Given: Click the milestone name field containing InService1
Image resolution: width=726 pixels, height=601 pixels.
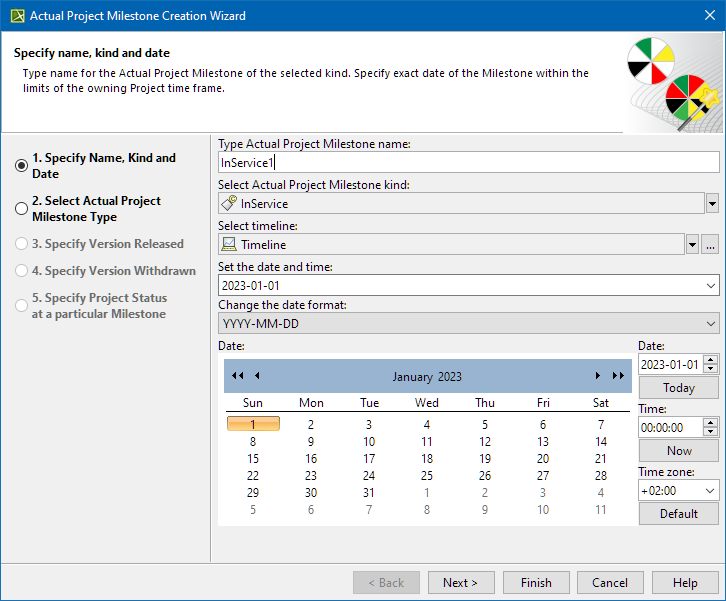Looking at the screenshot, I should (x=468, y=162).
